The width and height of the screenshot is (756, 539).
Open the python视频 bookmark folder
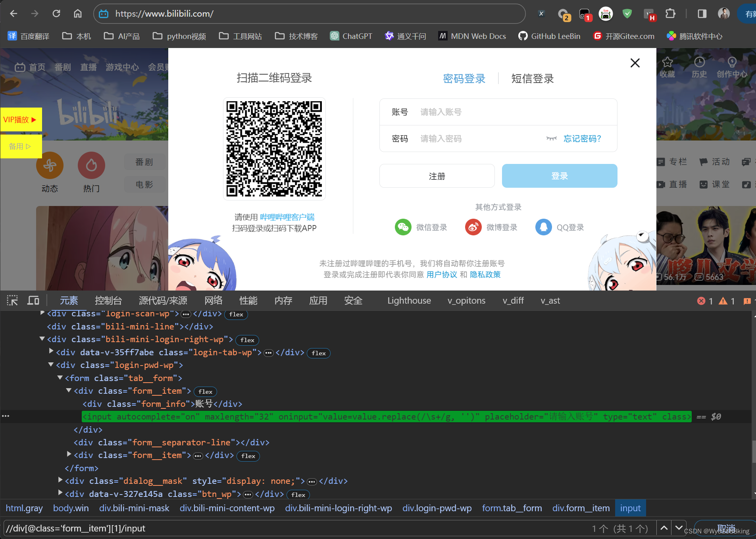(x=179, y=36)
